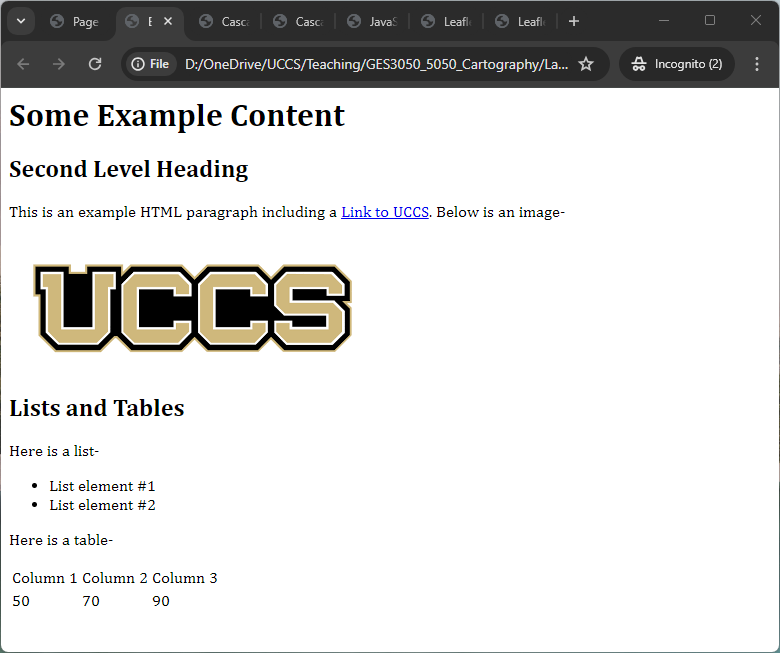Click the Column 2 table header
780x653 pixels.
115,578
